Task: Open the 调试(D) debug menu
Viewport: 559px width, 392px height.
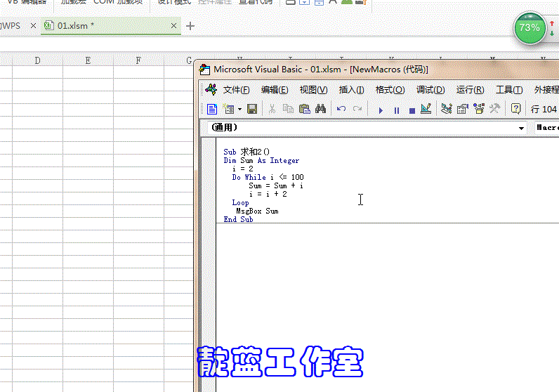Action: tap(430, 90)
